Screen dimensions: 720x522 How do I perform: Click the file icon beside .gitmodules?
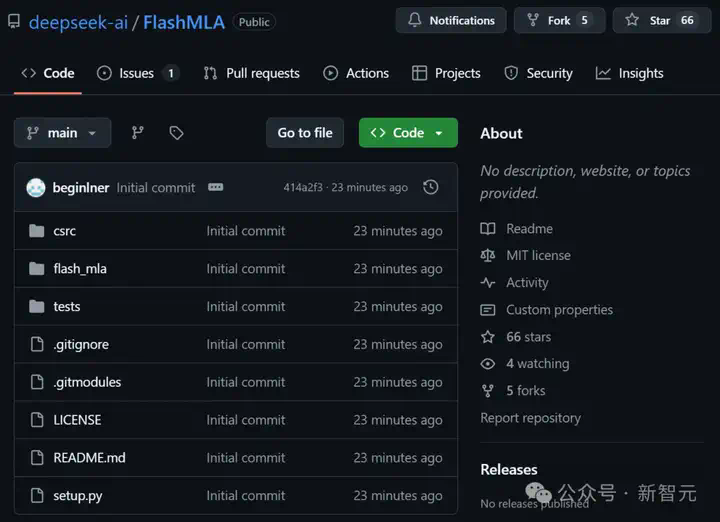pyautogui.click(x=37, y=382)
